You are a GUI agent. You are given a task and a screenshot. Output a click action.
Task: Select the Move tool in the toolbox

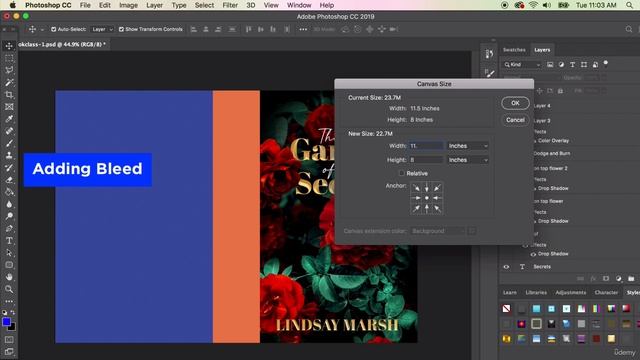click(x=9, y=46)
